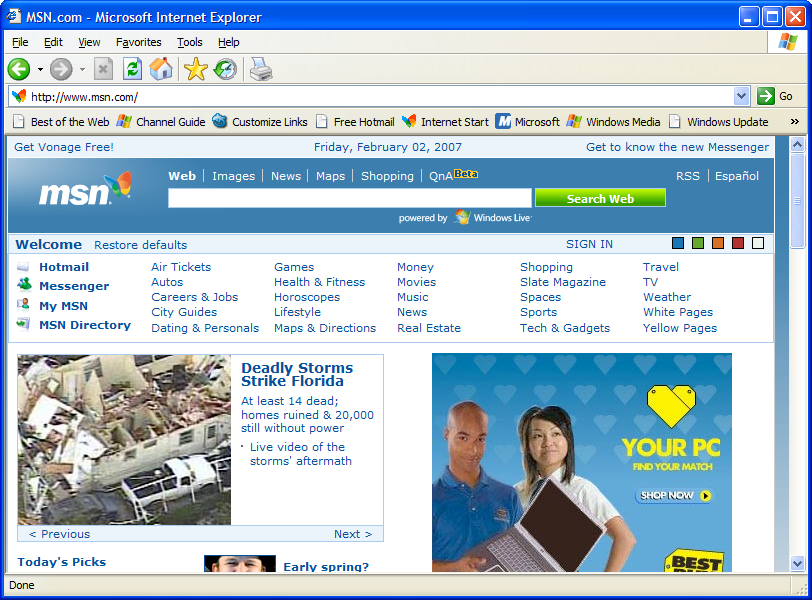
Task: Open the Help menu
Action: coord(228,42)
